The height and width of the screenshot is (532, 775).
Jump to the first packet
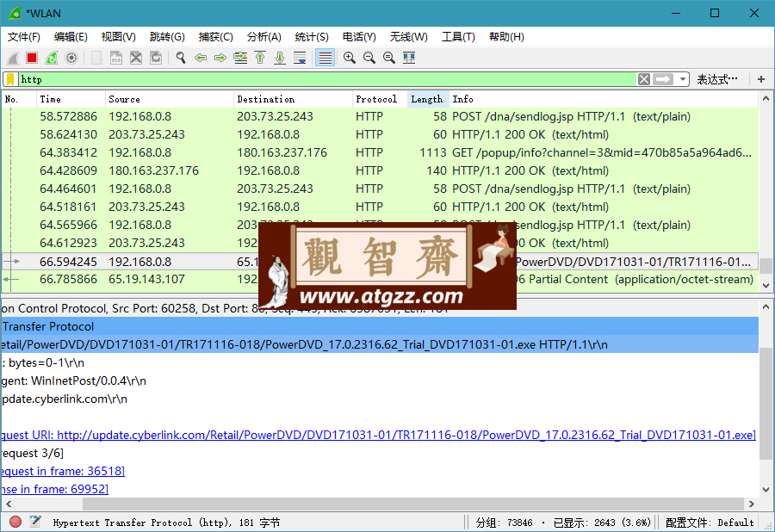[x=260, y=59]
